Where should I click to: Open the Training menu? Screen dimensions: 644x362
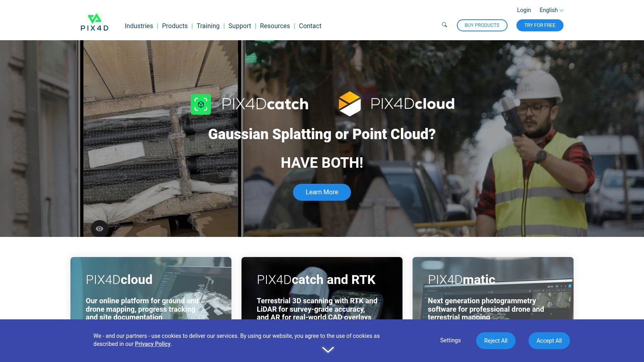208,26
